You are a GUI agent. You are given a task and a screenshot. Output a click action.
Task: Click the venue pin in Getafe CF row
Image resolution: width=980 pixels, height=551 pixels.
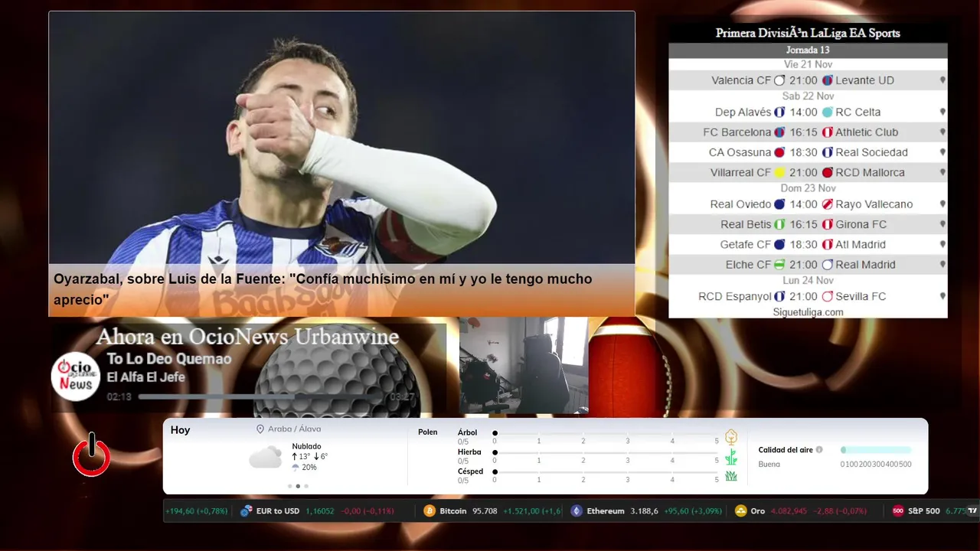(942, 245)
